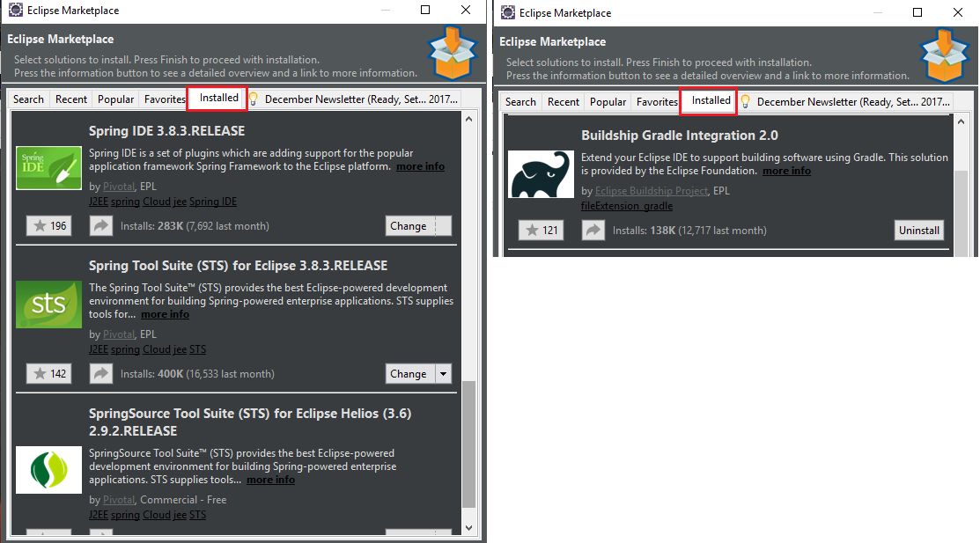
Task: Maximize the left Eclipse Marketplace window
Action: click(x=425, y=10)
